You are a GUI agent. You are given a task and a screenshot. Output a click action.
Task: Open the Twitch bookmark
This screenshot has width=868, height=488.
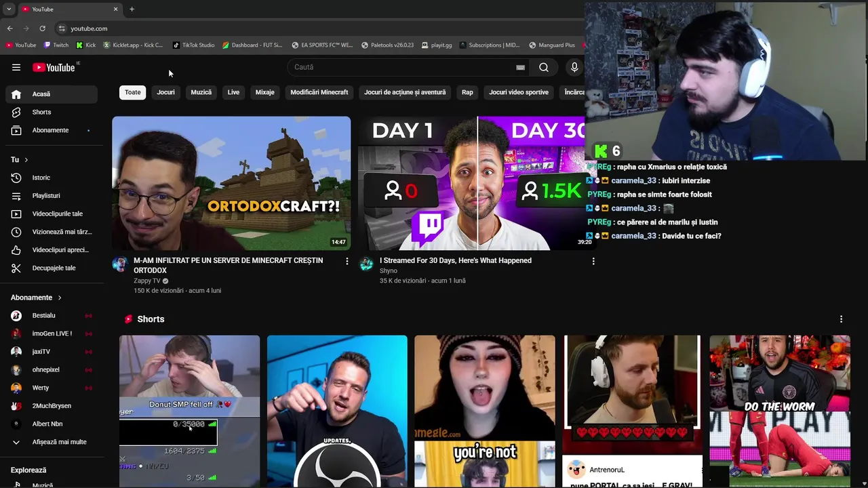[x=56, y=45]
